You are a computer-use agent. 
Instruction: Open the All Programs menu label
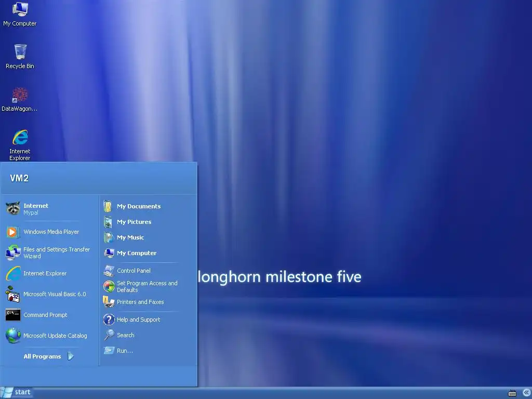(x=42, y=356)
